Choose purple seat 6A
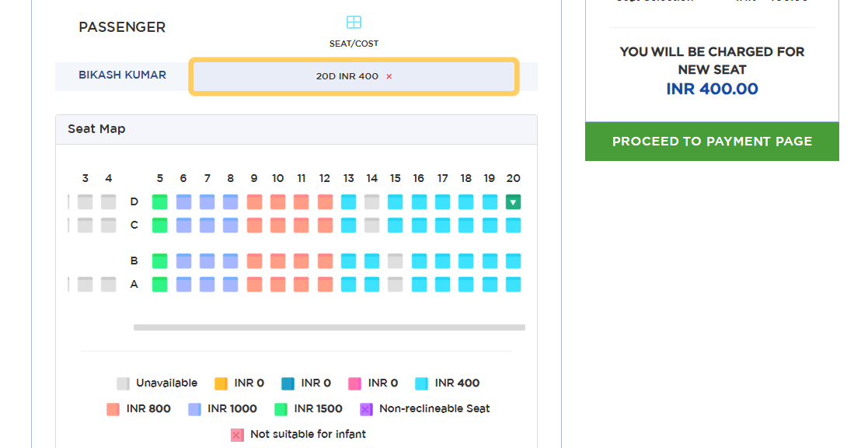The height and width of the screenshot is (448, 868). point(183,285)
